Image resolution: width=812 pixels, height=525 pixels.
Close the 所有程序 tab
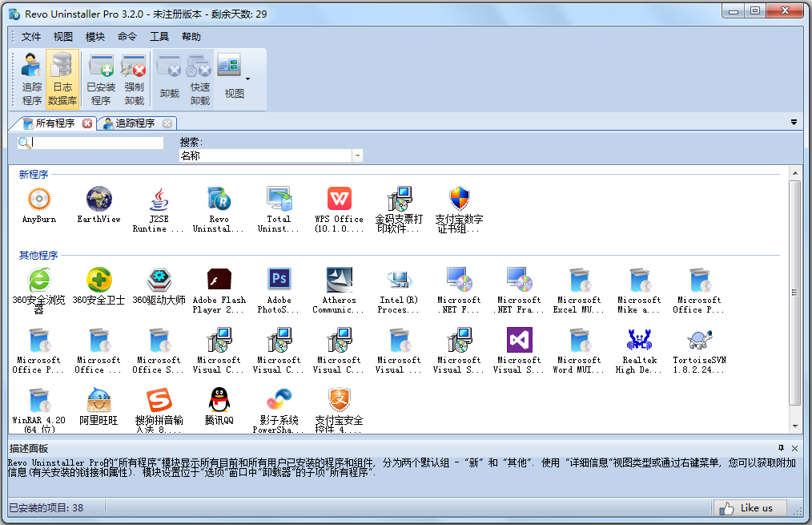(x=87, y=123)
